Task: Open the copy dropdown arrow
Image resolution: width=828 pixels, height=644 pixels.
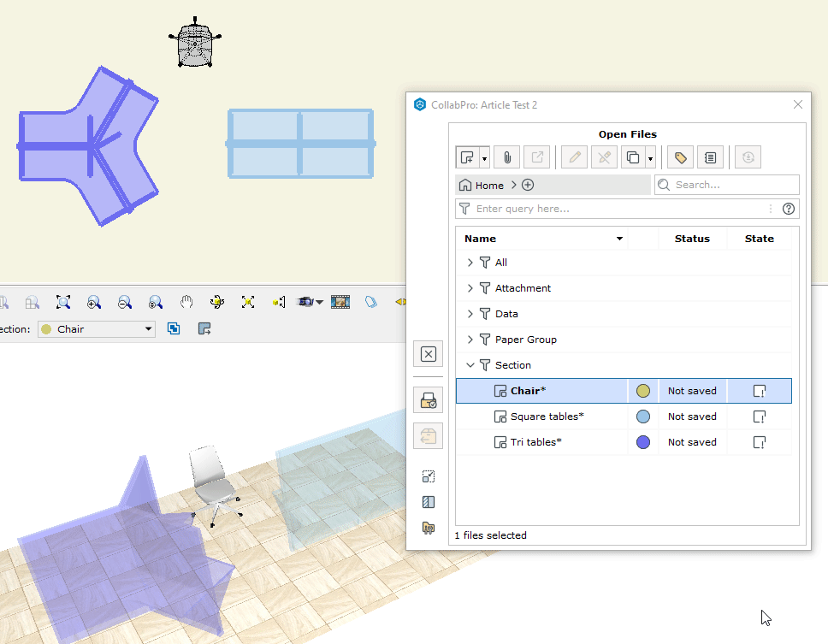Action: point(651,158)
